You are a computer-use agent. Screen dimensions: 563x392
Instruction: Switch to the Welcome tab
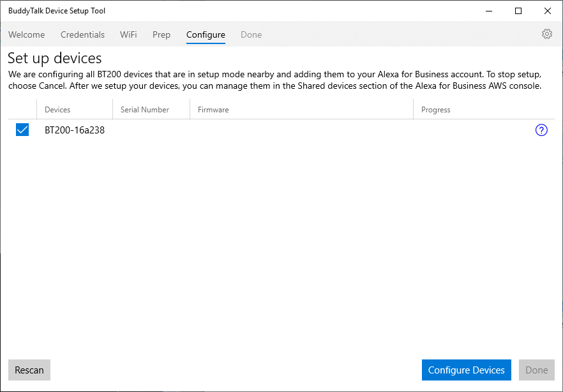click(x=27, y=35)
